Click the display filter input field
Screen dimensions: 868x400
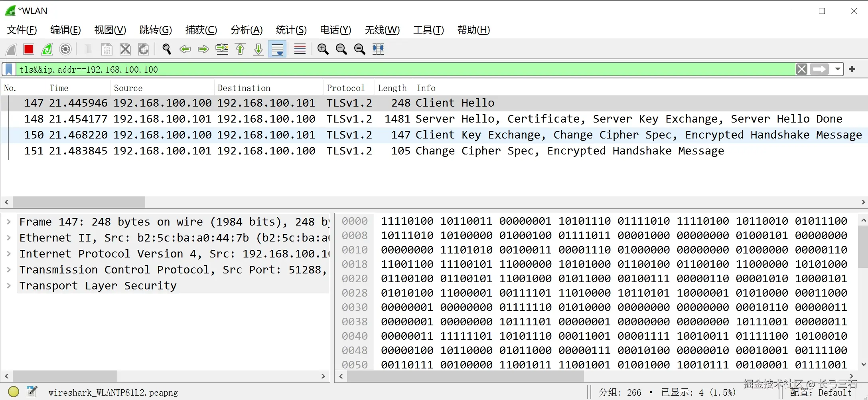coord(405,69)
